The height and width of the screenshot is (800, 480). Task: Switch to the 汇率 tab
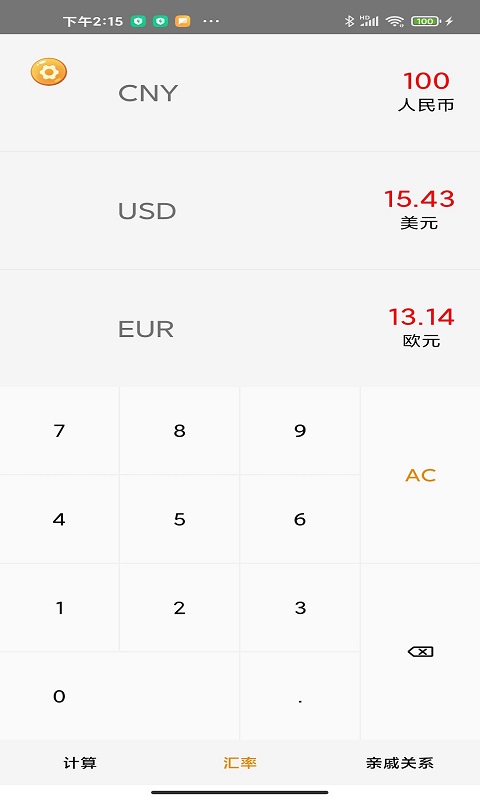240,763
